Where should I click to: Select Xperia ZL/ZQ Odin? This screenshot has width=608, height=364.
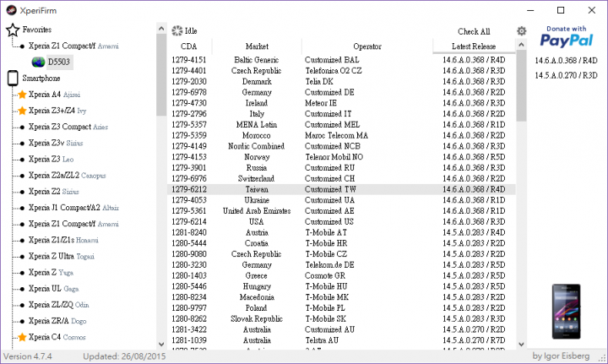58,305
